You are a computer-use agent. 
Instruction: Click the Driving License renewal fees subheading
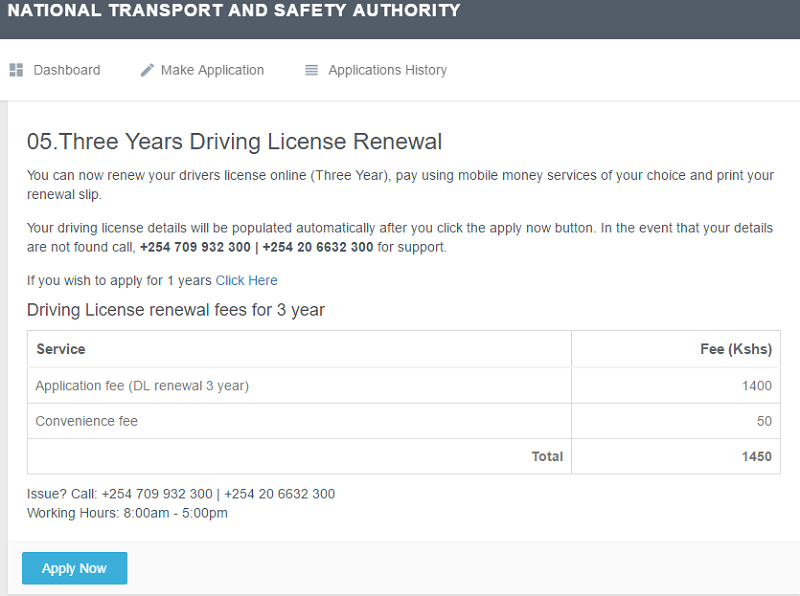176,310
